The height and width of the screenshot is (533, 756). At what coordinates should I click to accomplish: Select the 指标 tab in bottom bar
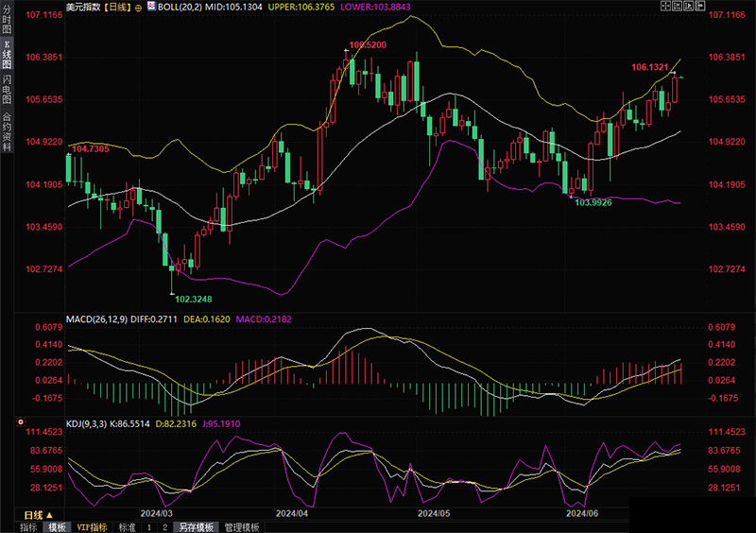point(28,527)
